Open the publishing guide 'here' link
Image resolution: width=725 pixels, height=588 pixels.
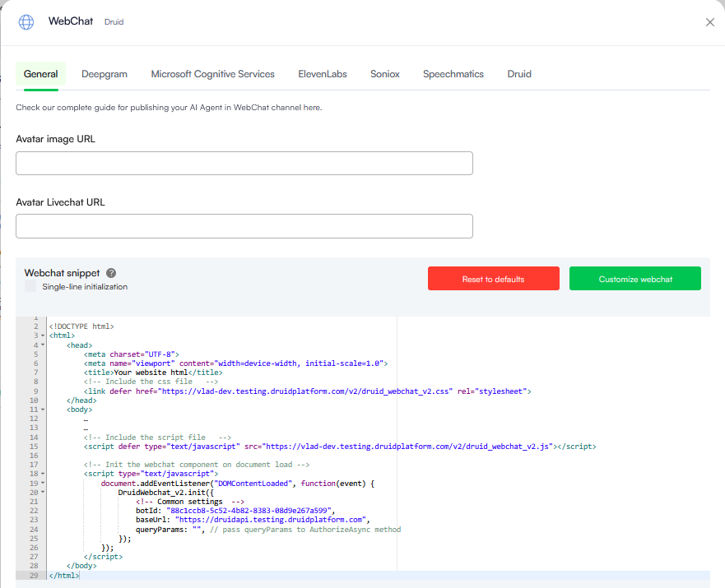point(311,108)
